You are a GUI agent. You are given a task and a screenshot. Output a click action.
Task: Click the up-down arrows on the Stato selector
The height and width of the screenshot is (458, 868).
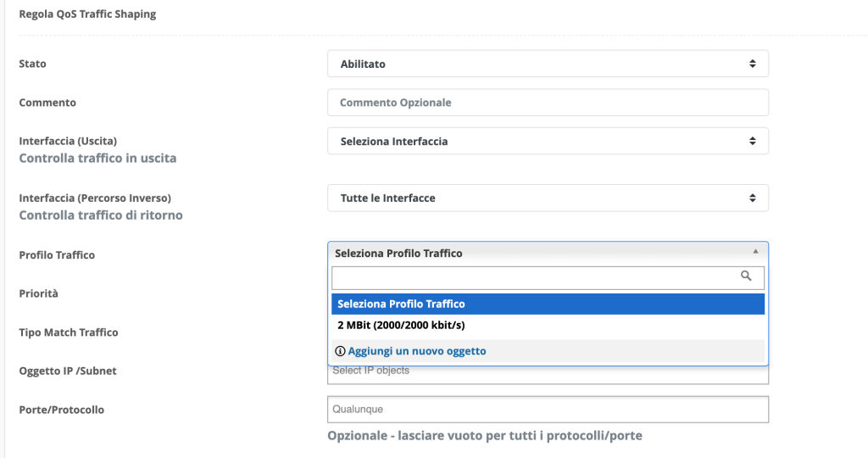(752, 64)
